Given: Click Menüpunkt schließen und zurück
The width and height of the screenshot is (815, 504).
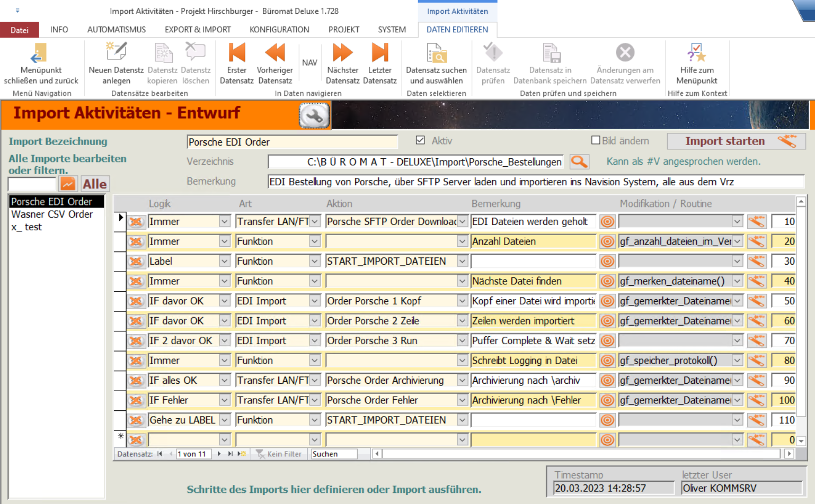Looking at the screenshot, I should [41, 53].
